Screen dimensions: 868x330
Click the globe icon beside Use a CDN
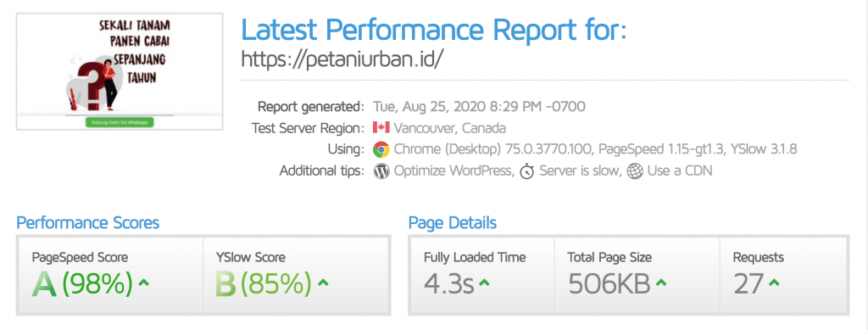(x=635, y=171)
